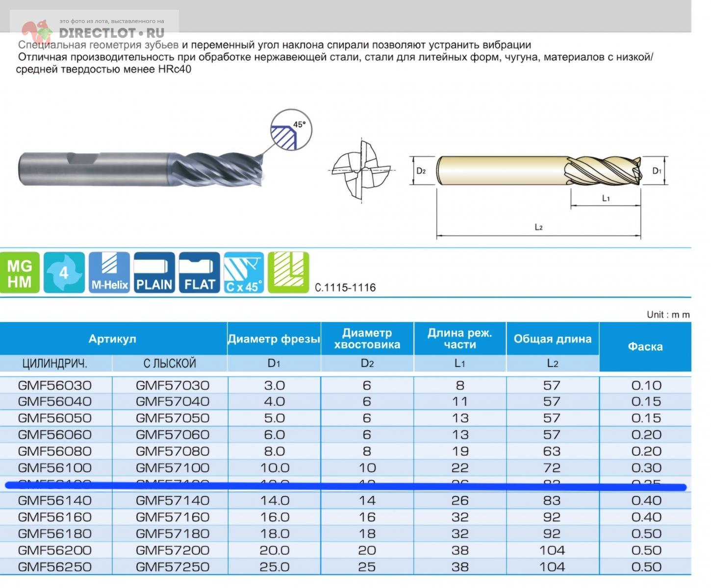
Task: Click article GMF56250
Action: [55, 567]
